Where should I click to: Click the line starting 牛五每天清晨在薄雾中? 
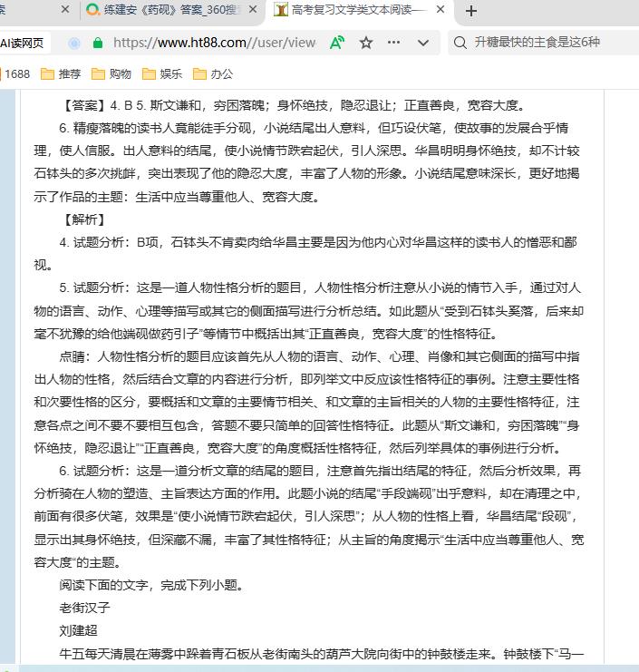[x=322, y=654]
